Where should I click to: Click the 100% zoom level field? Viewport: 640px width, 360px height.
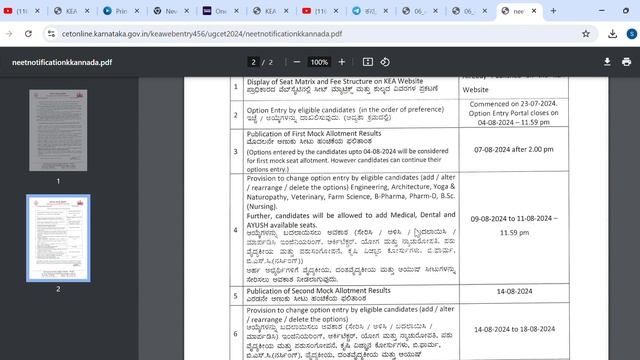[x=319, y=62]
